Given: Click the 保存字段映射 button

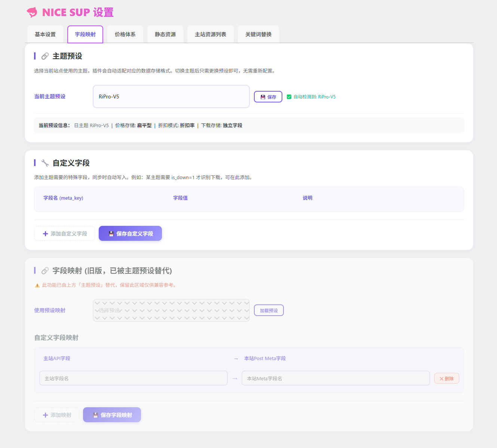Looking at the screenshot, I should click(112, 415).
